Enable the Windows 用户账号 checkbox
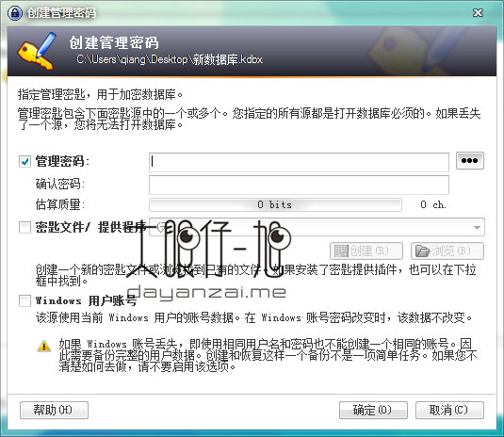Viewport: 504px width, 437px height. pos(24,301)
